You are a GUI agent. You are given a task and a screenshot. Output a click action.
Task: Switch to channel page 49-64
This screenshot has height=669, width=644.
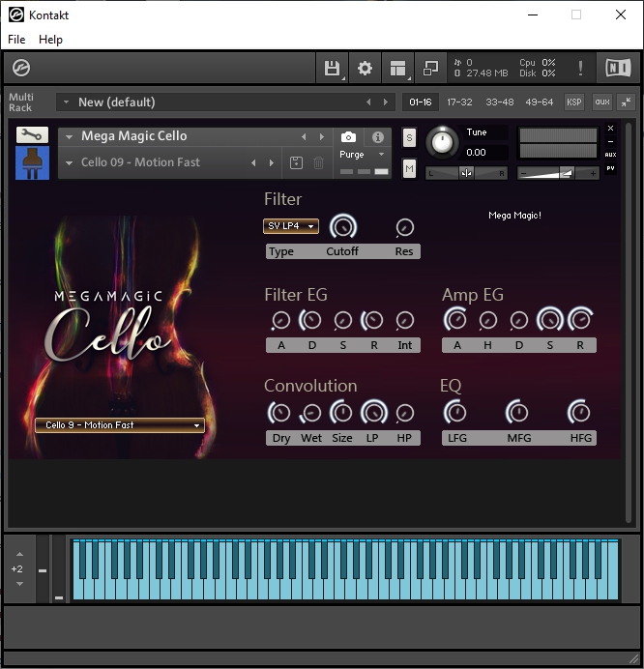pyautogui.click(x=539, y=102)
